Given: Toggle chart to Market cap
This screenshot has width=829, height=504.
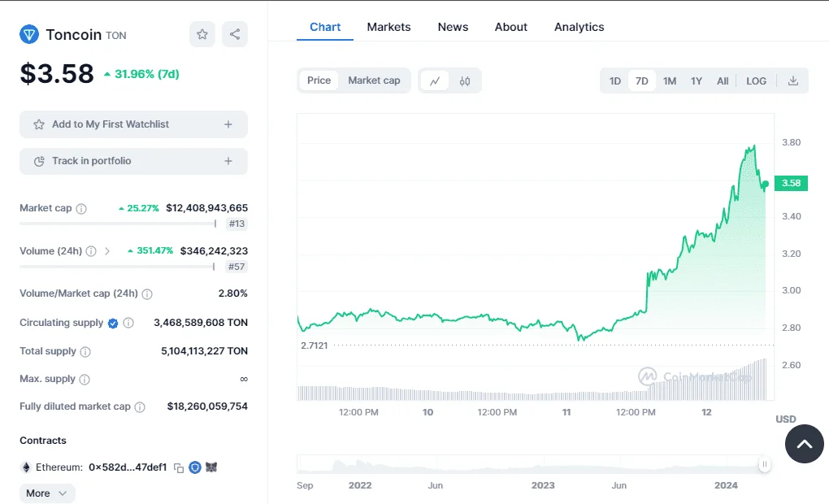Looking at the screenshot, I should 374,80.
